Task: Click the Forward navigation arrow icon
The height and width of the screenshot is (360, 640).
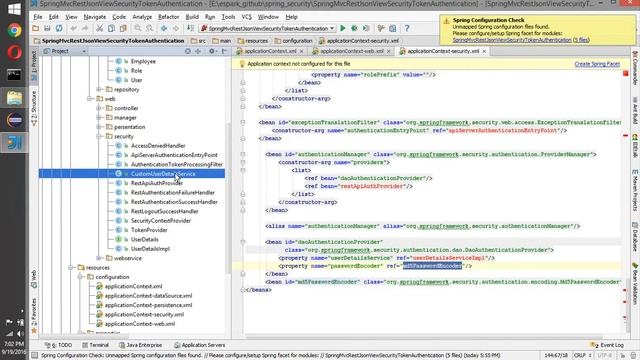Action: pyautogui.click(x=176, y=28)
